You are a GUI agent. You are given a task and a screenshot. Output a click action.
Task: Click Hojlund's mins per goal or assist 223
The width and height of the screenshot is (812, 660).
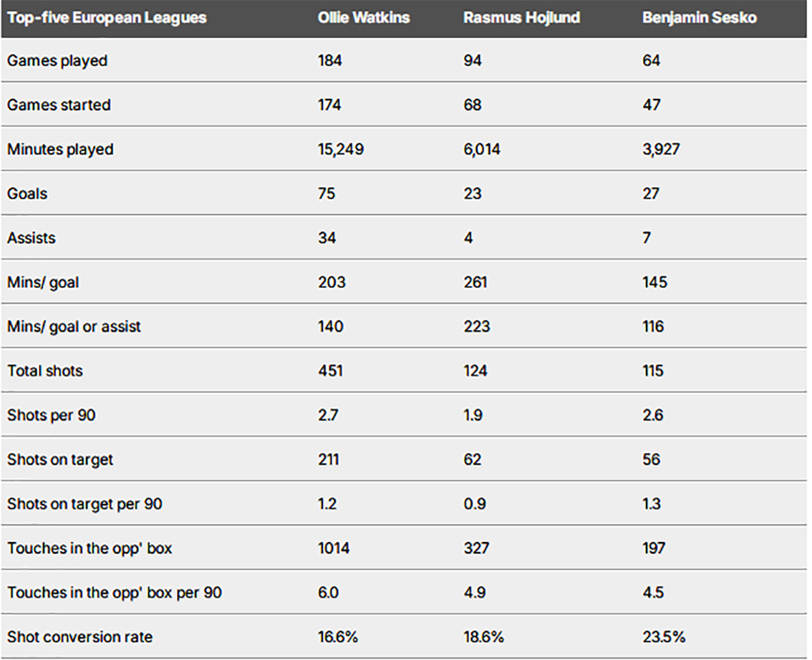tap(477, 327)
